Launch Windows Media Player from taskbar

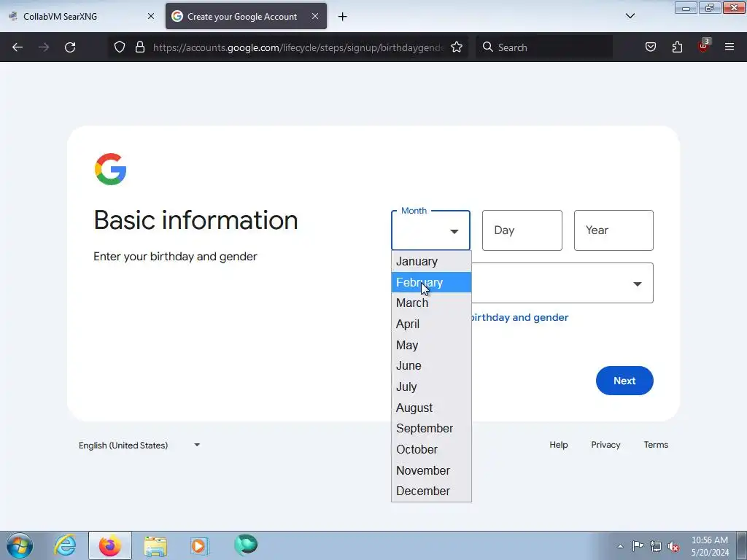point(200,545)
